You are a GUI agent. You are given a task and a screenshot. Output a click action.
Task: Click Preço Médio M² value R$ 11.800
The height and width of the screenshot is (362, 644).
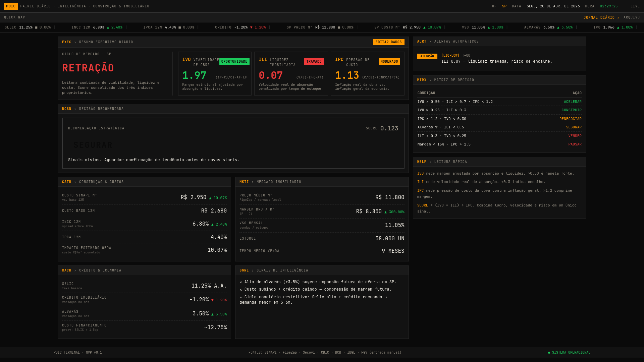point(390,197)
